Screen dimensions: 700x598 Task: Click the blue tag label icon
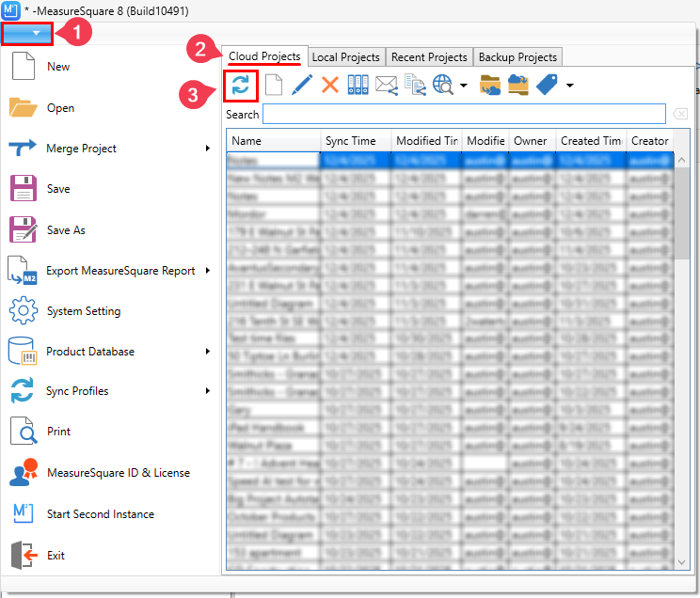547,85
